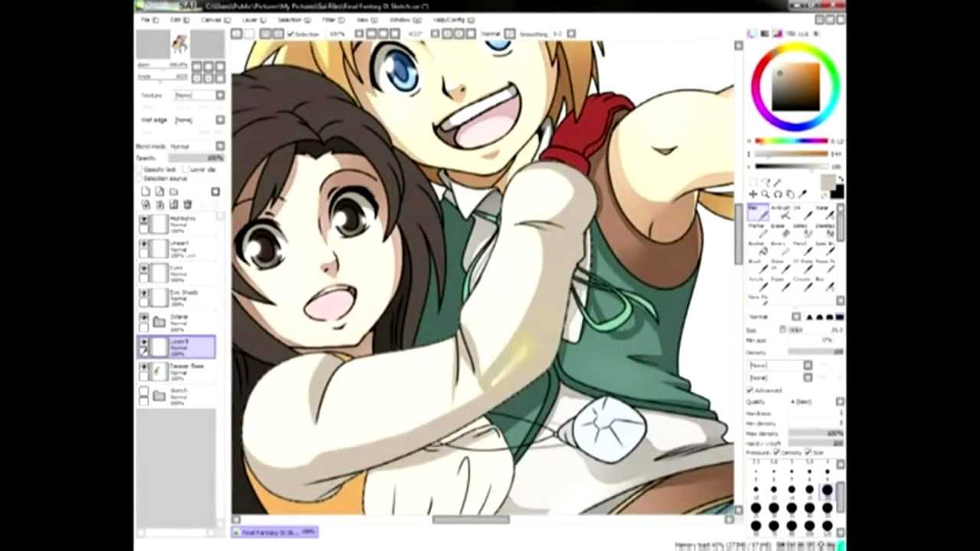Open the Blend mode dropdown
This screenshot has height=551, width=980.
click(x=198, y=145)
